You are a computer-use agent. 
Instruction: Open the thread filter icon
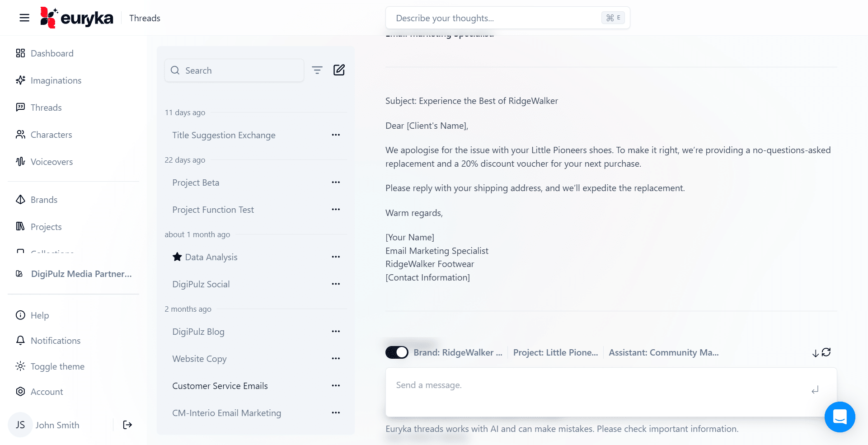click(317, 70)
